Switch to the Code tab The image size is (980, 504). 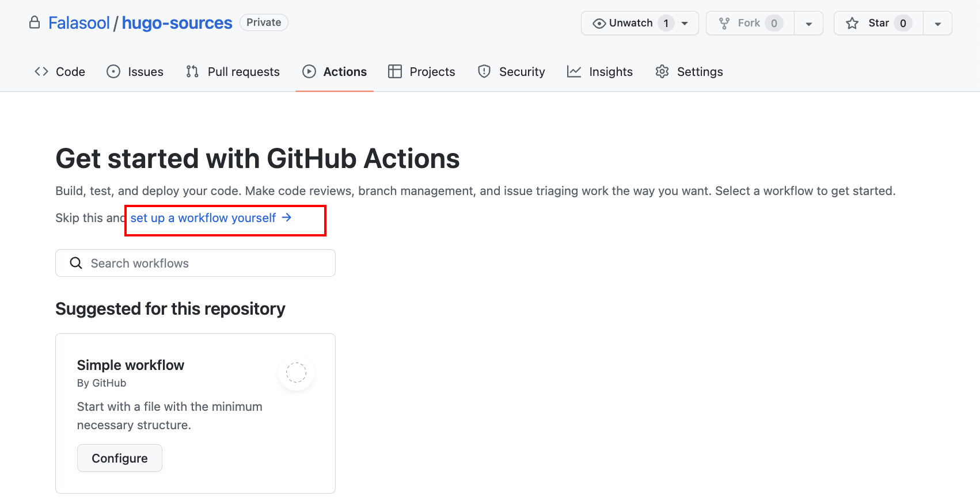tap(60, 71)
